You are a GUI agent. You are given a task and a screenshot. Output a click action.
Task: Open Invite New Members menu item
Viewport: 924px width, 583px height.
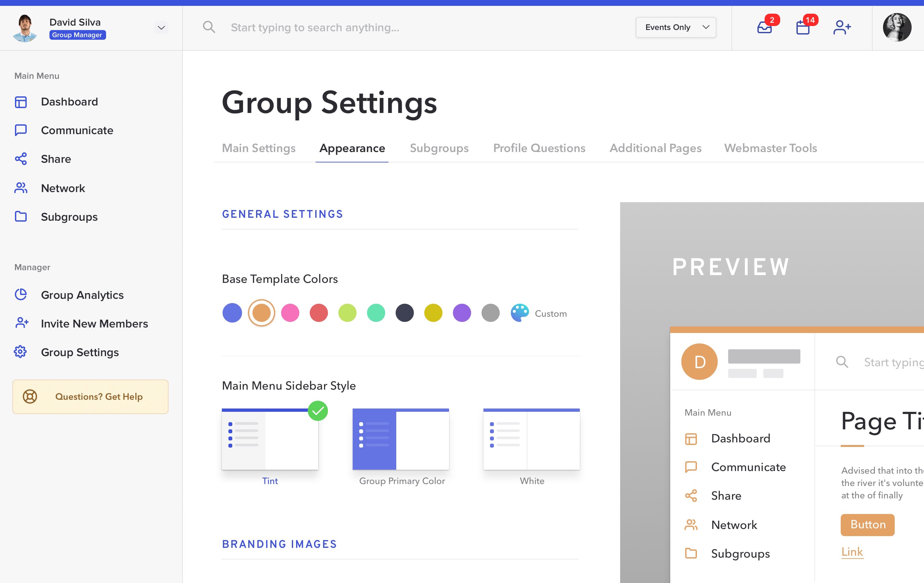coord(94,324)
